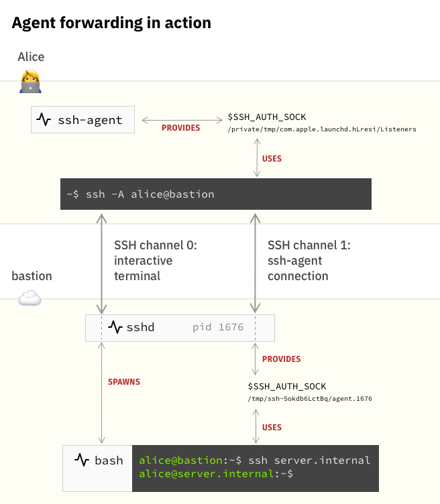Click the sshd pid 1676 box

tap(180, 327)
